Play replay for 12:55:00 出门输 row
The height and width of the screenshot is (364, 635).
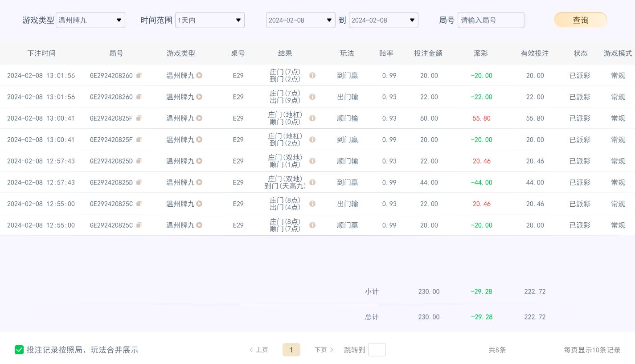199,204
